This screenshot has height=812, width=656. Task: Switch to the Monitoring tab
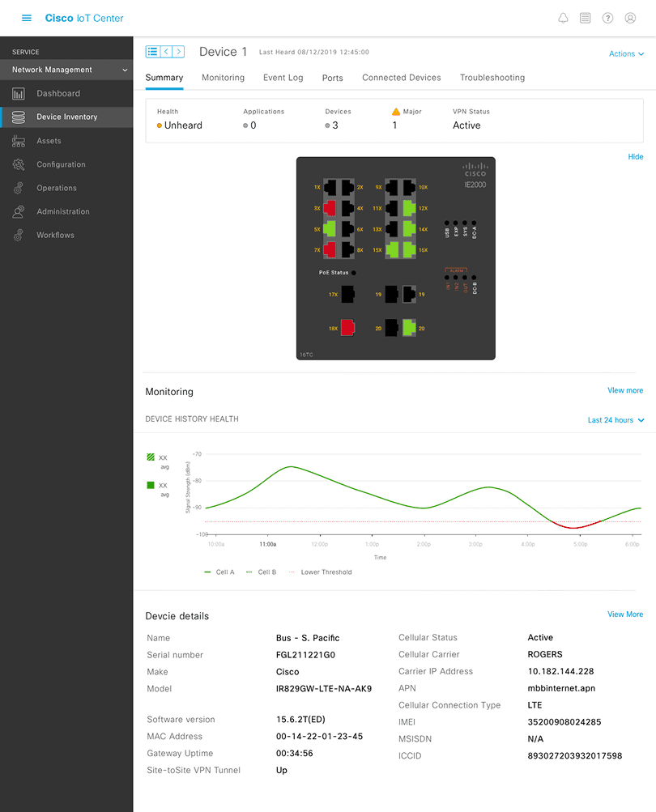[223, 78]
